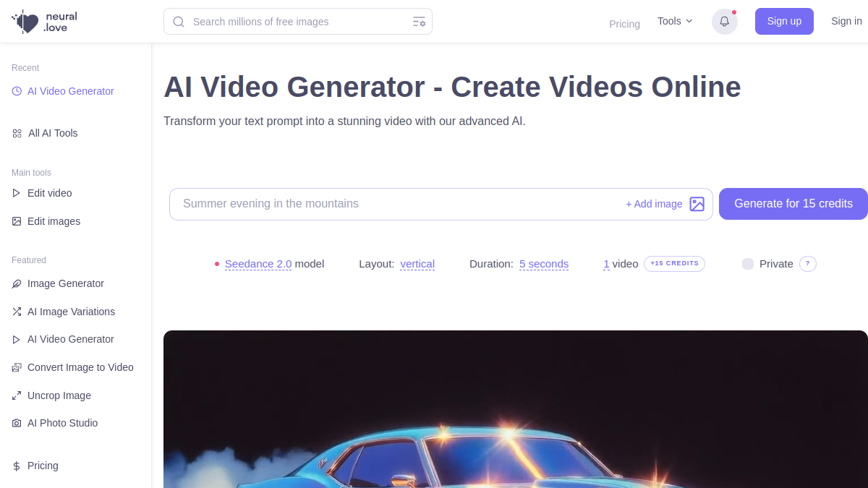Change the 5 seconds duration option
Screen dimensions: 868x488
point(544,264)
